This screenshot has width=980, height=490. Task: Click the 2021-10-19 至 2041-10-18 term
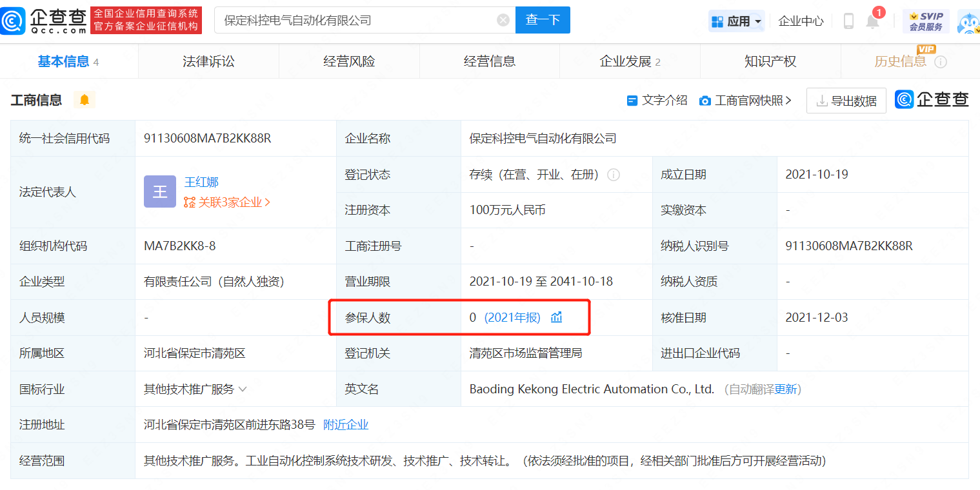(541, 282)
